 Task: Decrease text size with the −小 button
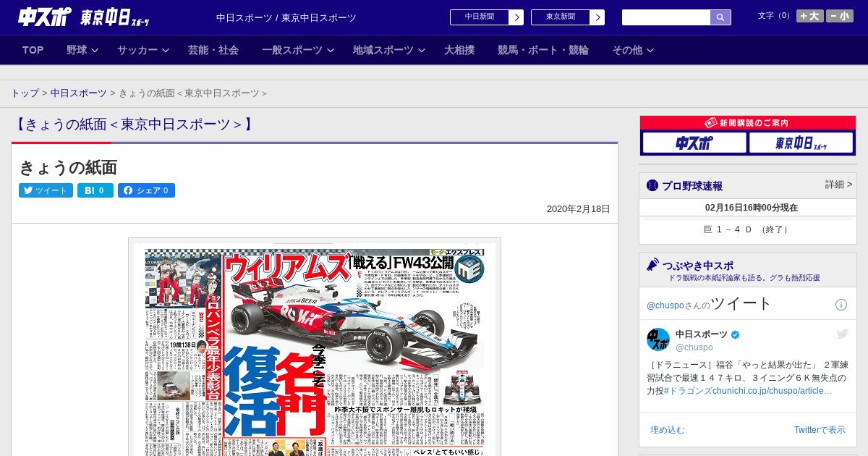click(x=840, y=16)
